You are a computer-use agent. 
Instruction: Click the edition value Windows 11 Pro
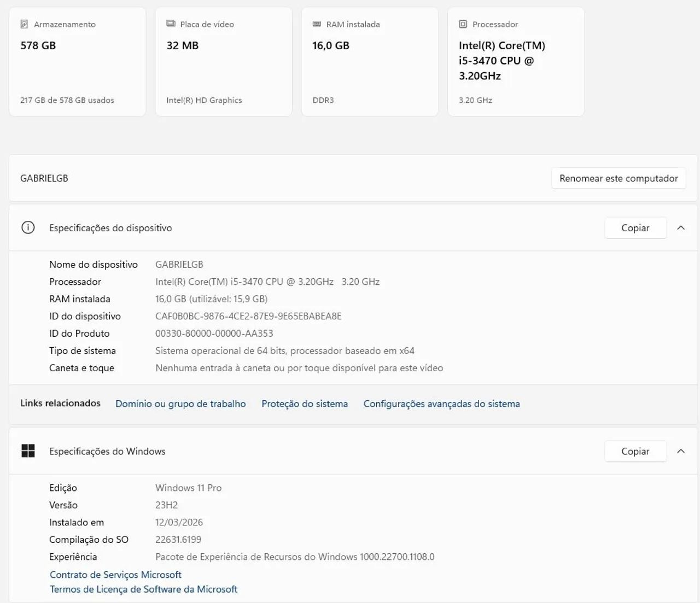coord(189,488)
